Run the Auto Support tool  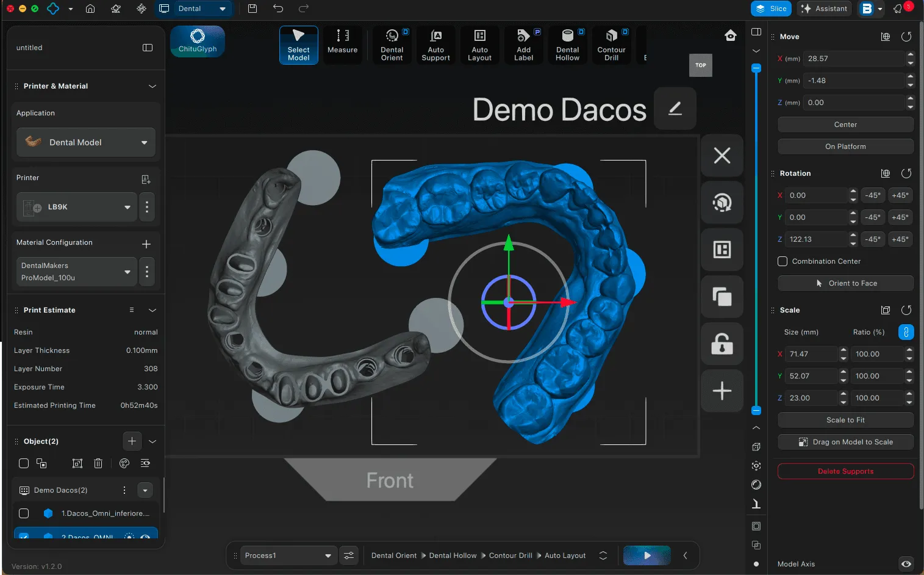click(x=435, y=45)
